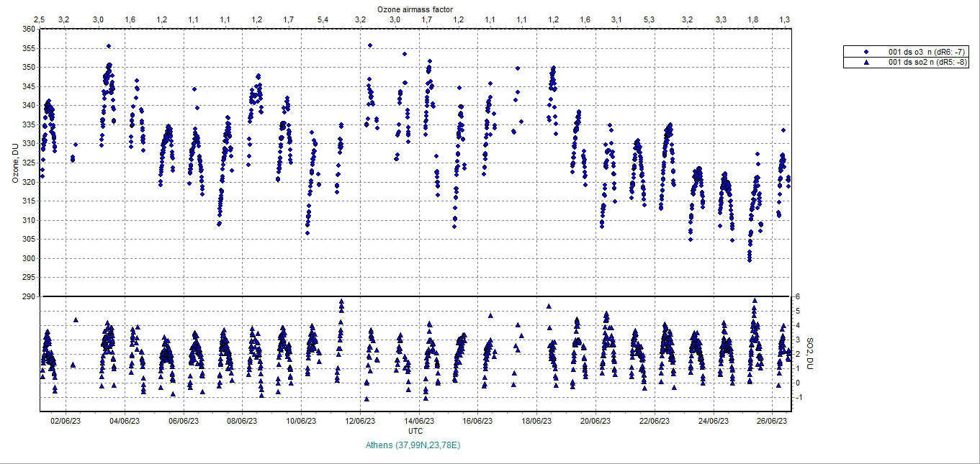Click the -1 value on SO2 axis

[798, 397]
